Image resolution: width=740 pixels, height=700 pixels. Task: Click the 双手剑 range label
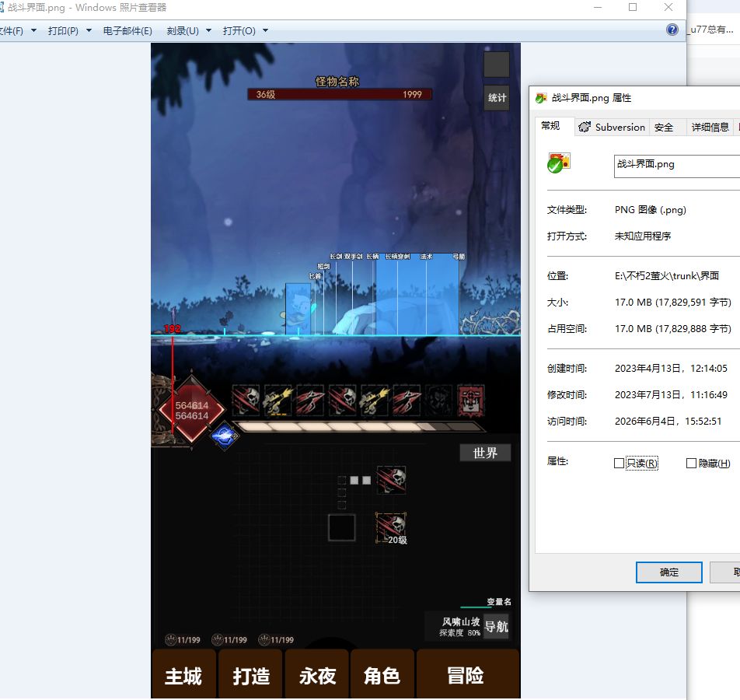click(x=353, y=257)
